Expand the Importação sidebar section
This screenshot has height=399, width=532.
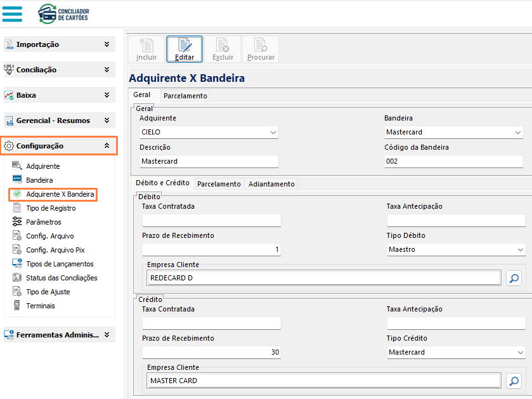tap(107, 44)
